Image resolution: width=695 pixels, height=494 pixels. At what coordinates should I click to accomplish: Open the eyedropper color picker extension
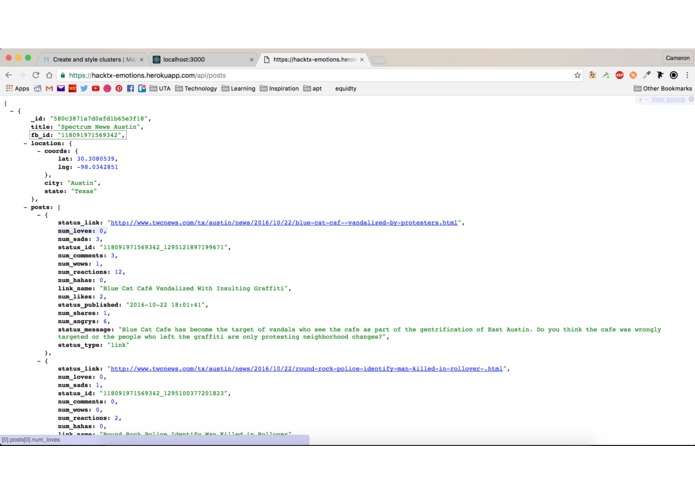click(647, 75)
